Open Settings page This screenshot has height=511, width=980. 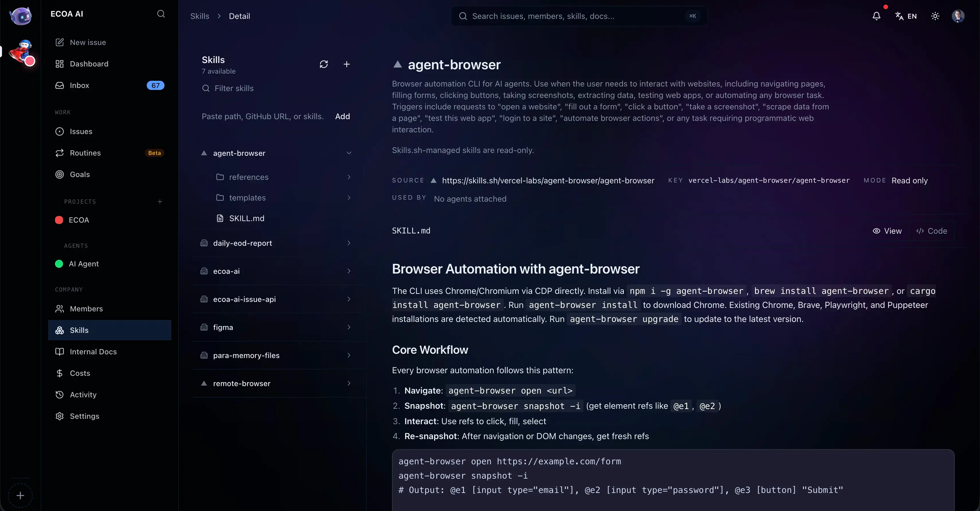[x=109, y=416]
